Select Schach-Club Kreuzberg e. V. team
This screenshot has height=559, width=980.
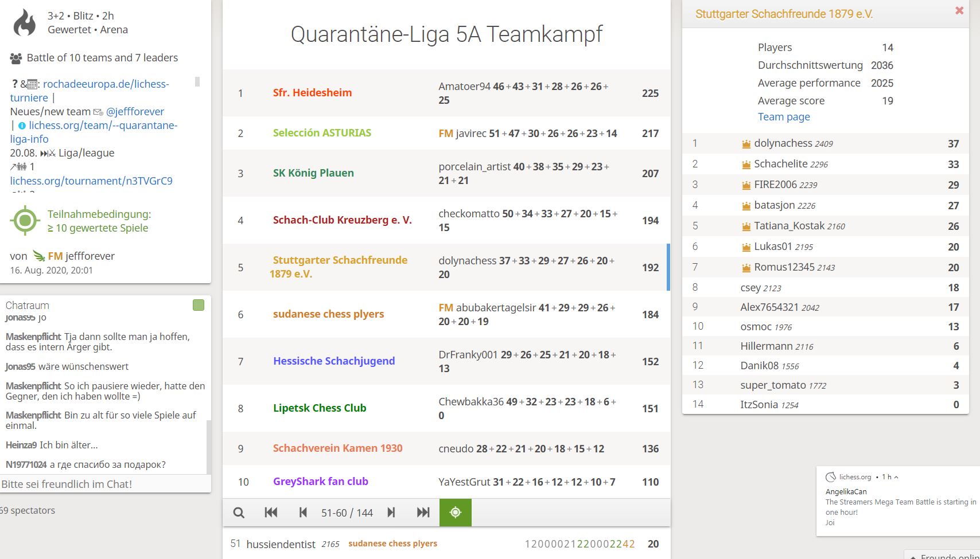(342, 220)
